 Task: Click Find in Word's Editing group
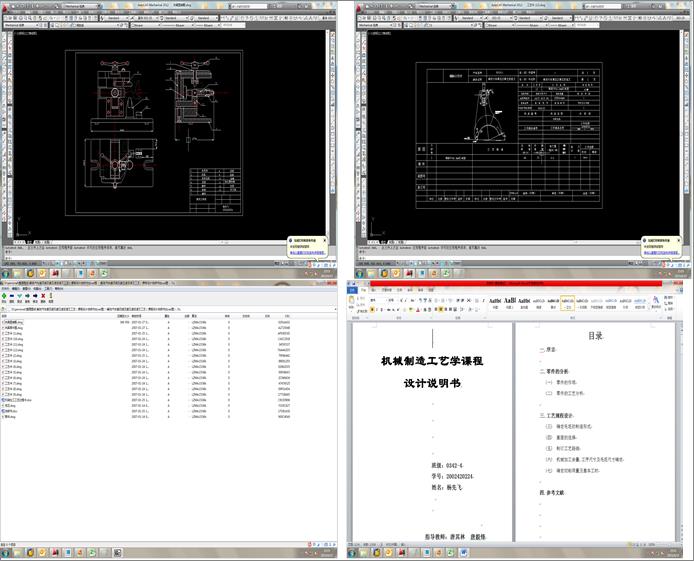point(669,298)
